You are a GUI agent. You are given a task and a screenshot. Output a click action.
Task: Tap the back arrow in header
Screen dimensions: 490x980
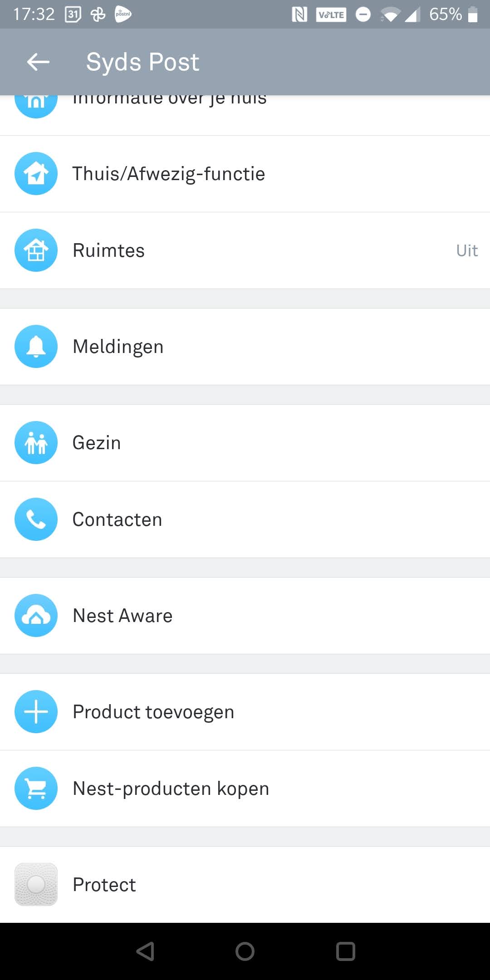click(38, 62)
